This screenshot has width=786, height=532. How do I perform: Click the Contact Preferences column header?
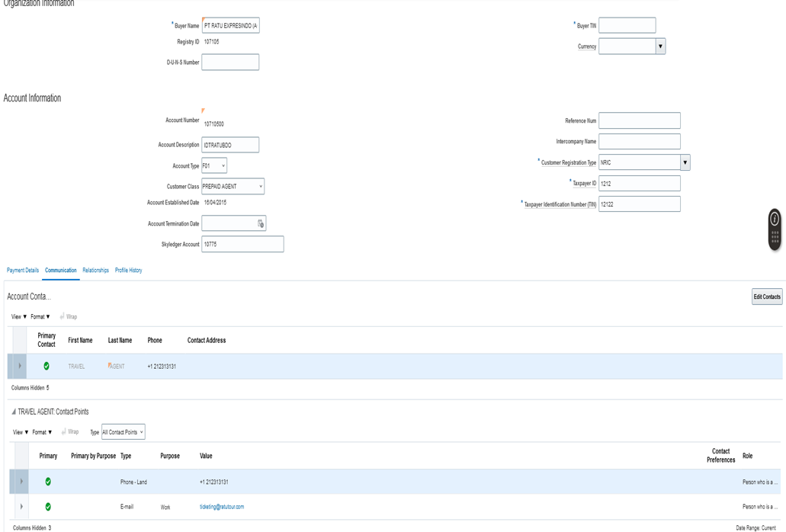(721, 455)
